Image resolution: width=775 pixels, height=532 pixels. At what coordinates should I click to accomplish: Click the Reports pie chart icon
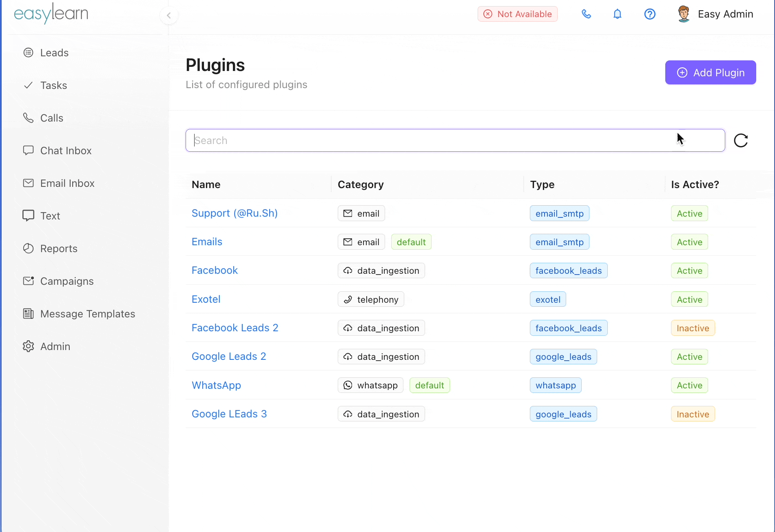click(x=28, y=248)
